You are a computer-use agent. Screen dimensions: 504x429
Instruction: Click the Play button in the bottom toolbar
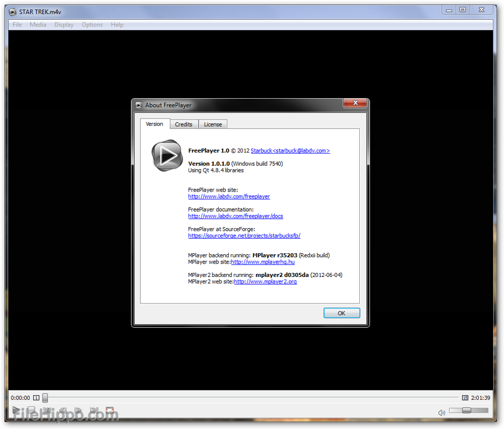16,410
